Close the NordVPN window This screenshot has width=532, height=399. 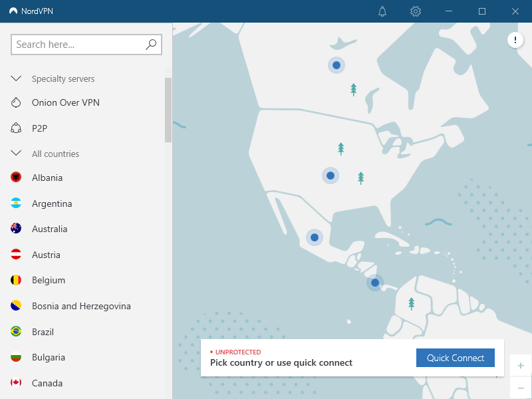(x=515, y=11)
